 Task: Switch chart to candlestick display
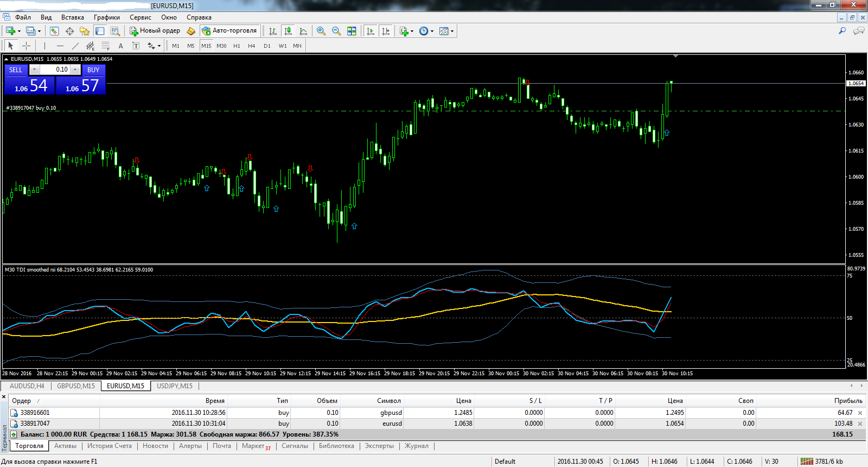[288, 31]
